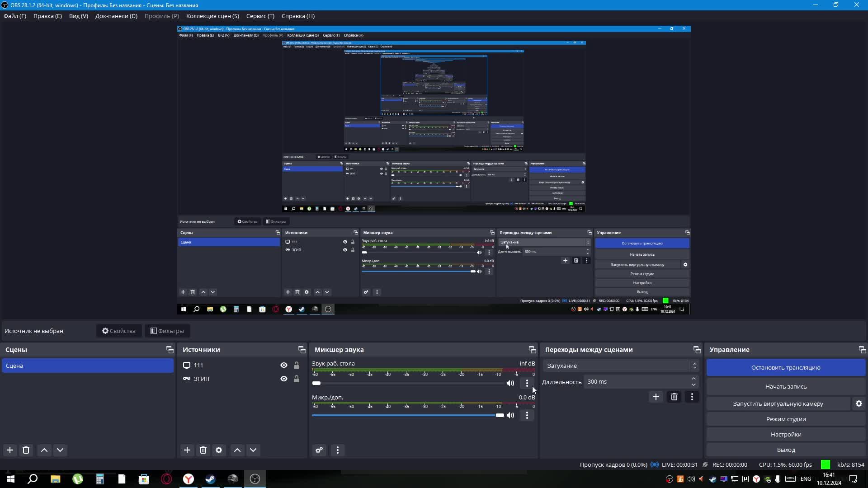Click Остановить трансляцию to stop streaming
868x488 pixels.
786,367
